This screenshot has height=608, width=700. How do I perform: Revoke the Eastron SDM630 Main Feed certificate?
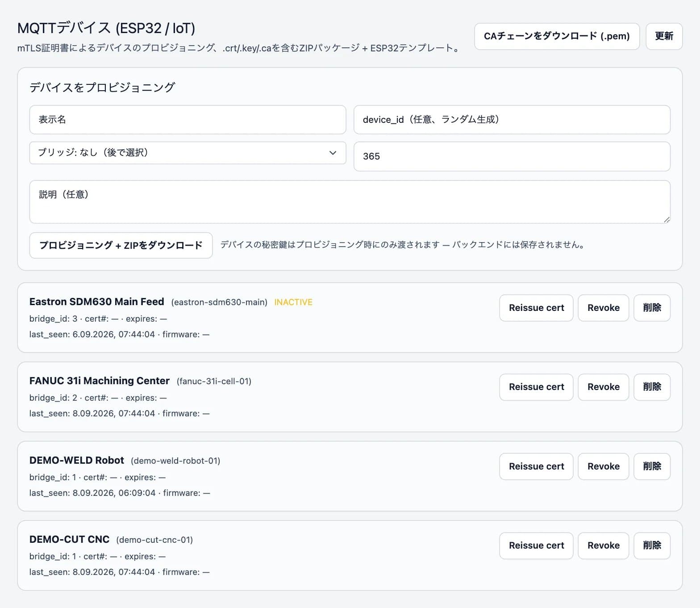603,308
